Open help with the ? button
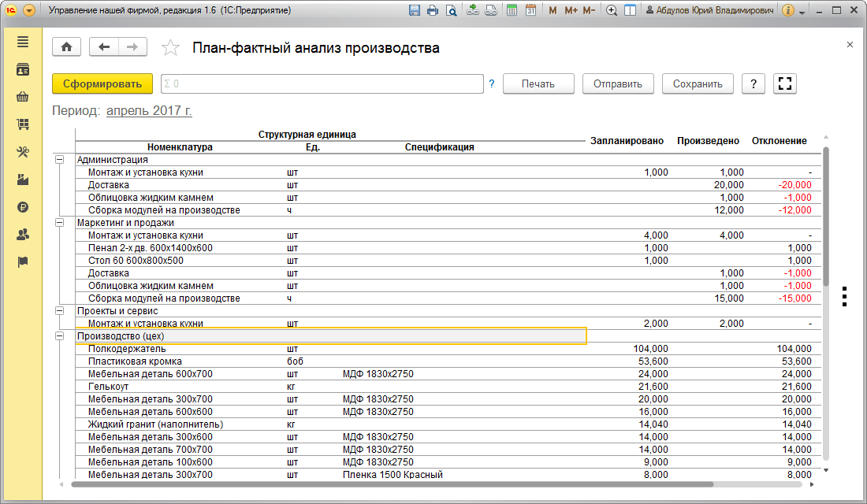867x504 pixels. (753, 84)
